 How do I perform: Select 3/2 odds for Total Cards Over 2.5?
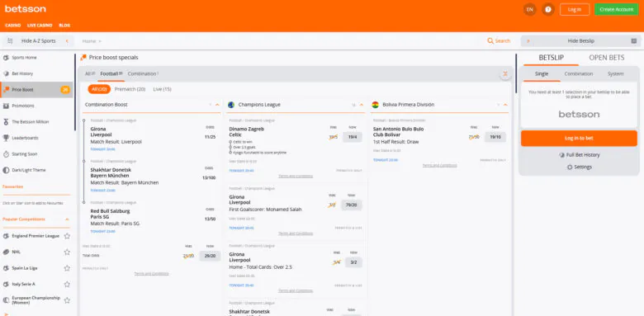coord(353,262)
